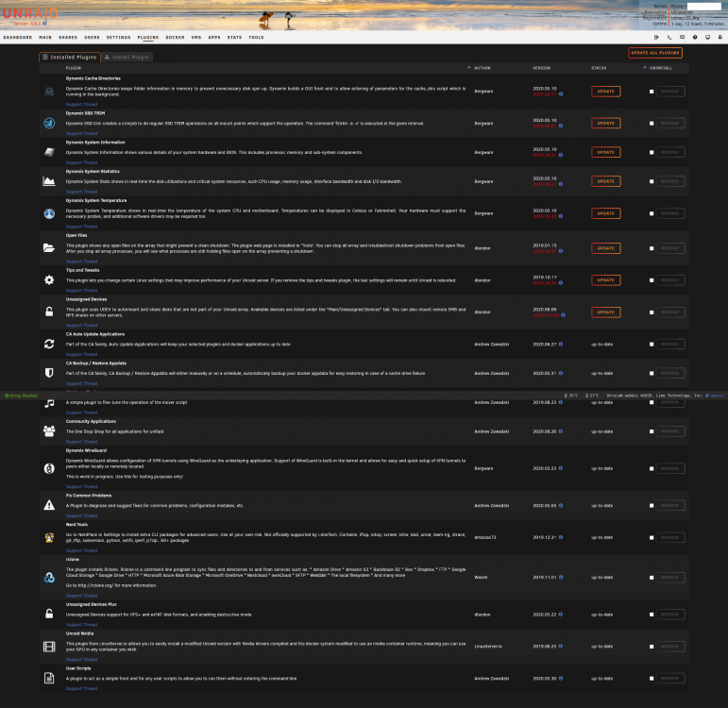728x708 pixels.
Task: Click the VERSION column header
Action: [x=541, y=68]
